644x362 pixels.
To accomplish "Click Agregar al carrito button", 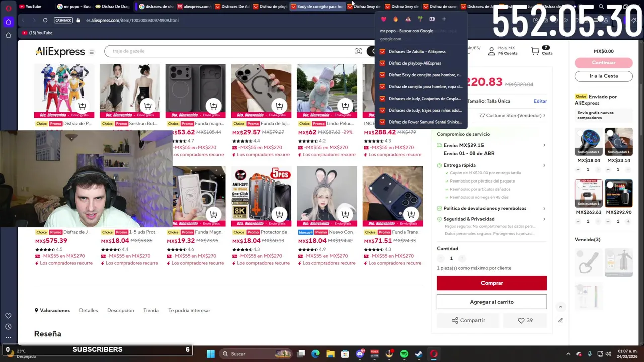I will (492, 302).
